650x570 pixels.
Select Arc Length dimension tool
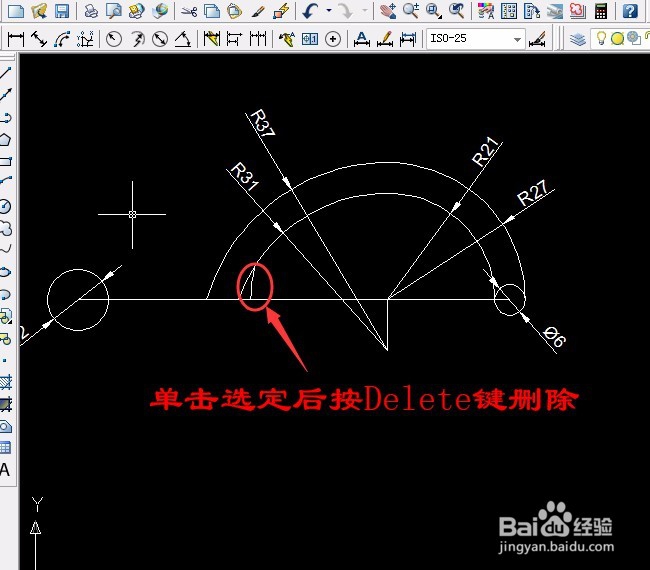pyautogui.click(x=62, y=39)
